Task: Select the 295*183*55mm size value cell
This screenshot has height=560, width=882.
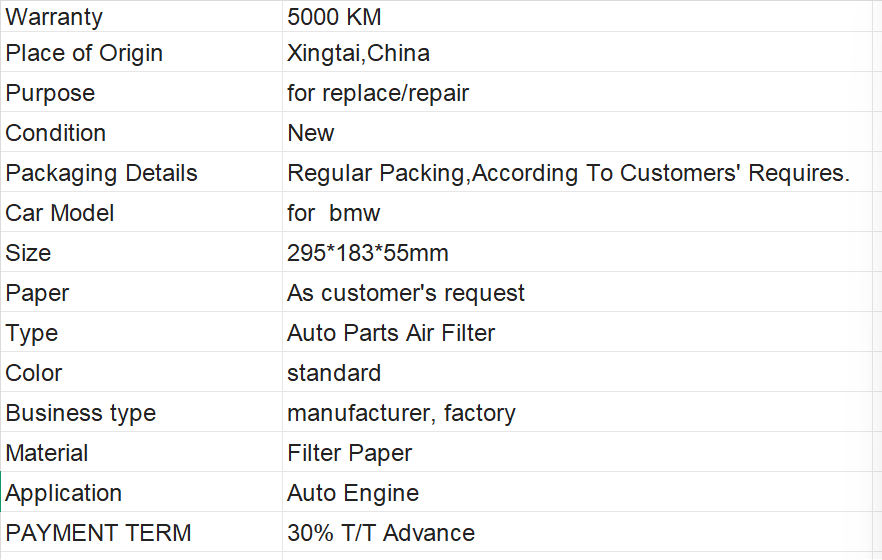Action: [x=577, y=252]
